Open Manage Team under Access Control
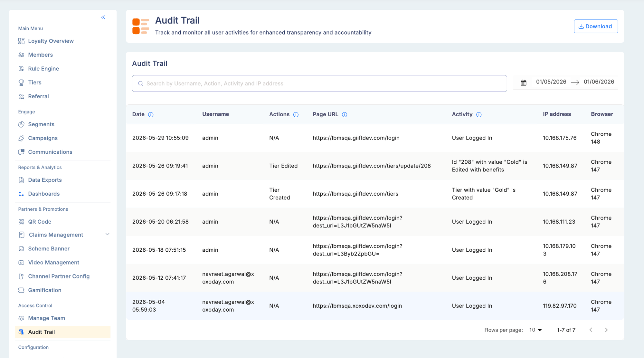The height and width of the screenshot is (358, 644). [x=47, y=318]
